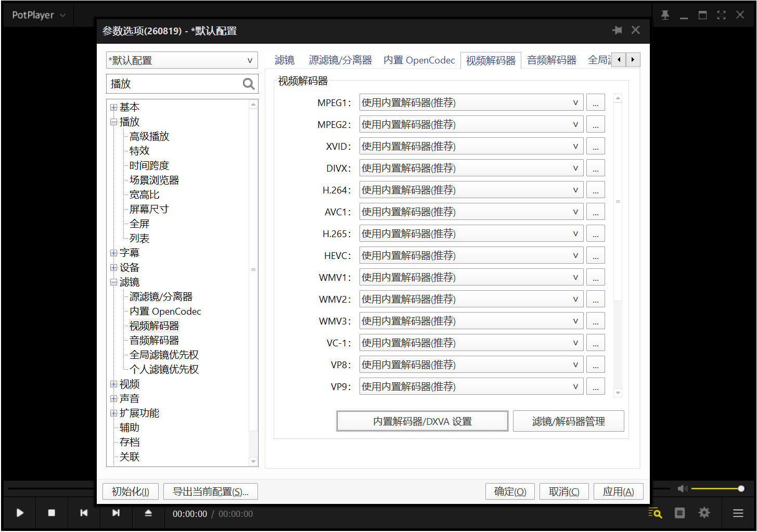The width and height of the screenshot is (757, 532).
Task: Open the PotPlayer main menu title
Action: [x=38, y=15]
